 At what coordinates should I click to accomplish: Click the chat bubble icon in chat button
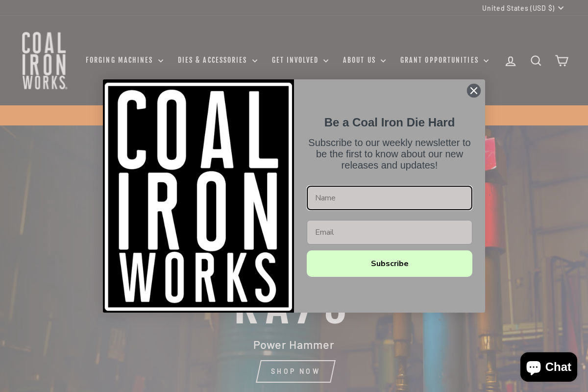point(533,367)
